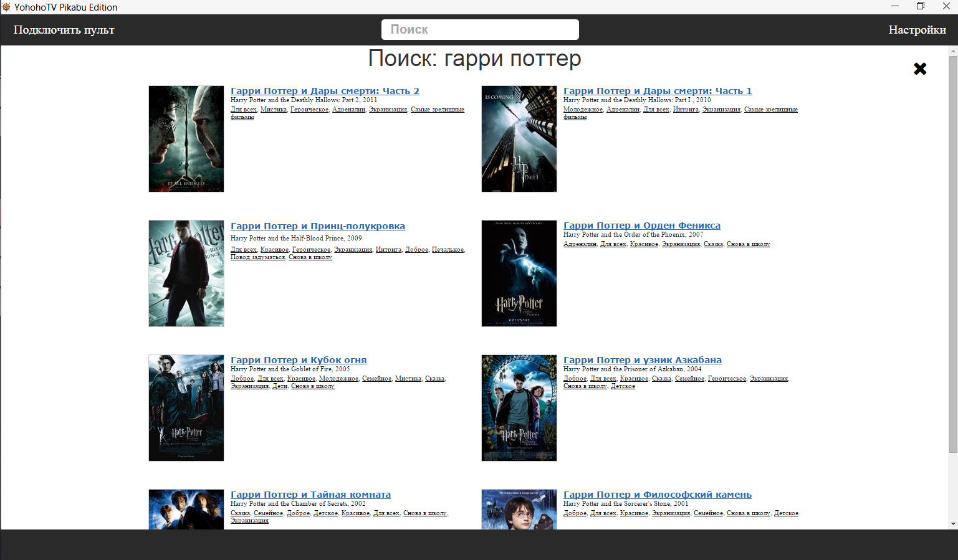Open Молодежное tag under Кубок огня

[338, 379]
